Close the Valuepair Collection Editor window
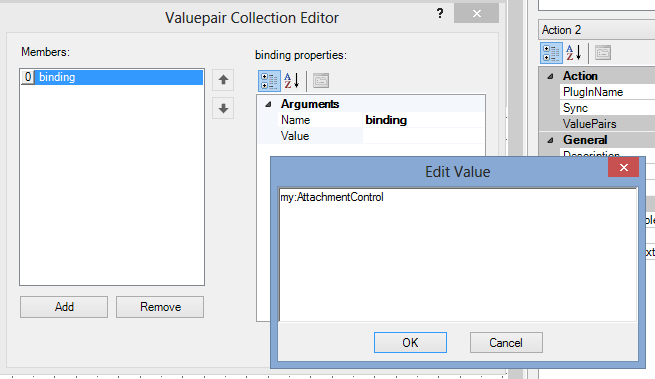The image size is (655, 379). point(476,13)
